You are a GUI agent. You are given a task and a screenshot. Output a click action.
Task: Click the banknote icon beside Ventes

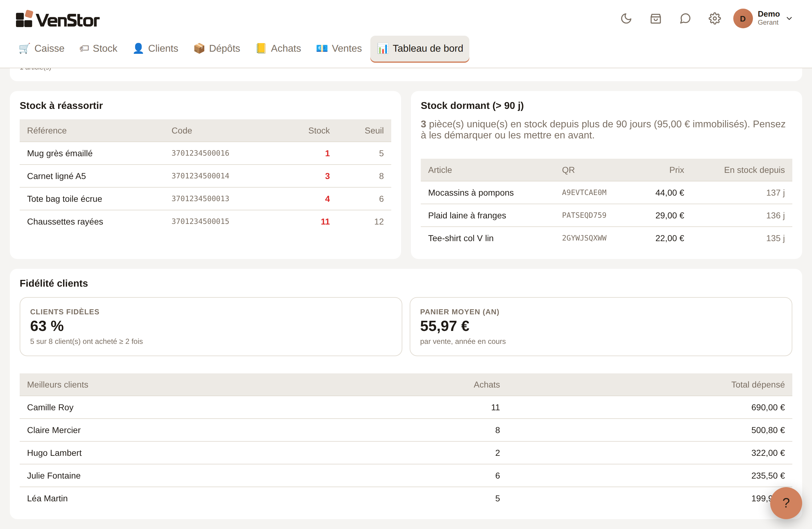coord(322,48)
